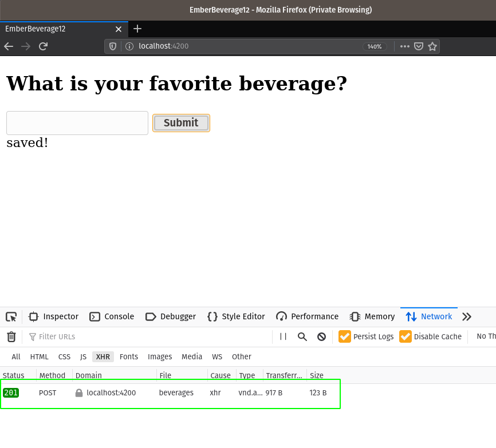The height and width of the screenshot is (448, 496).
Task: Click the Submit button
Action: tap(181, 122)
